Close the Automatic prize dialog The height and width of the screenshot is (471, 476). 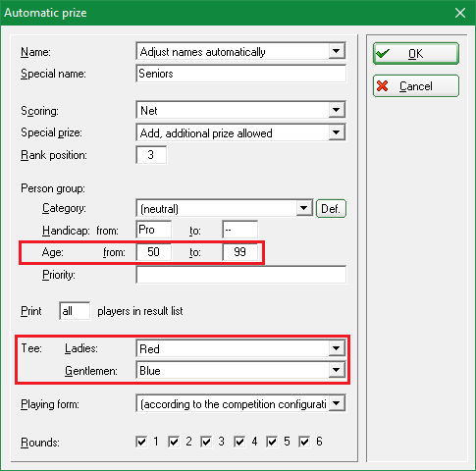coord(460,13)
